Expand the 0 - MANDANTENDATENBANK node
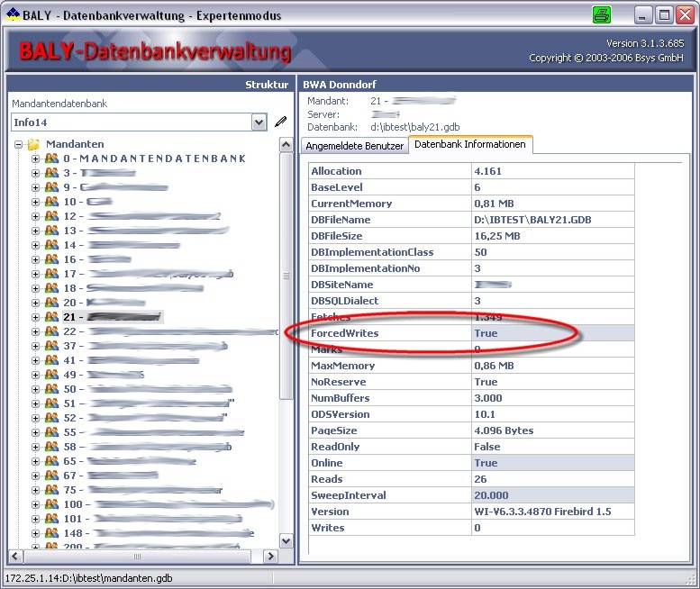Screen dimensions: 700x589 [x=35, y=159]
